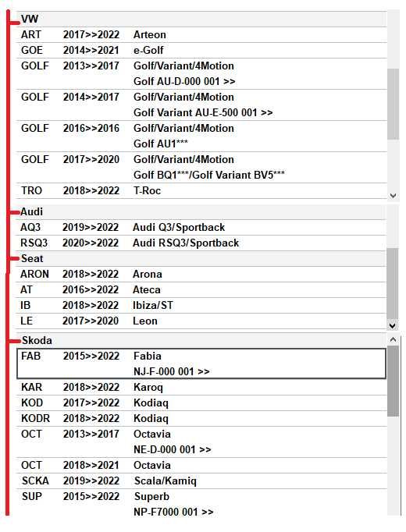Click down arrow of Seat list scrollbar
The height and width of the screenshot is (532, 406).
point(393,326)
